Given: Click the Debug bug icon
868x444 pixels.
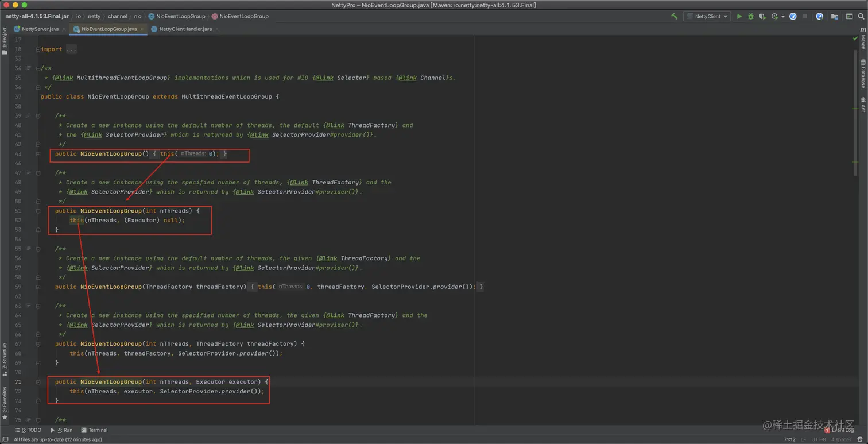Looking at the screenshot, I should click(x=751, y=17).
